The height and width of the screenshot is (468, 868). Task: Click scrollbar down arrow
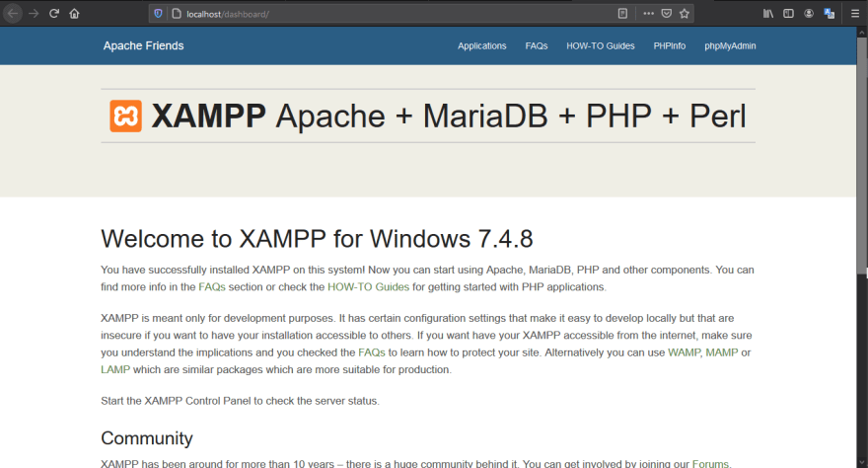coord(861,462)
